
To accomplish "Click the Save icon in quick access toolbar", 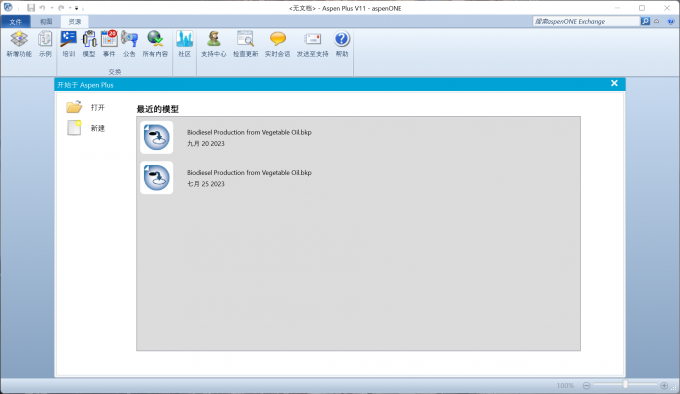I will 31,8.
